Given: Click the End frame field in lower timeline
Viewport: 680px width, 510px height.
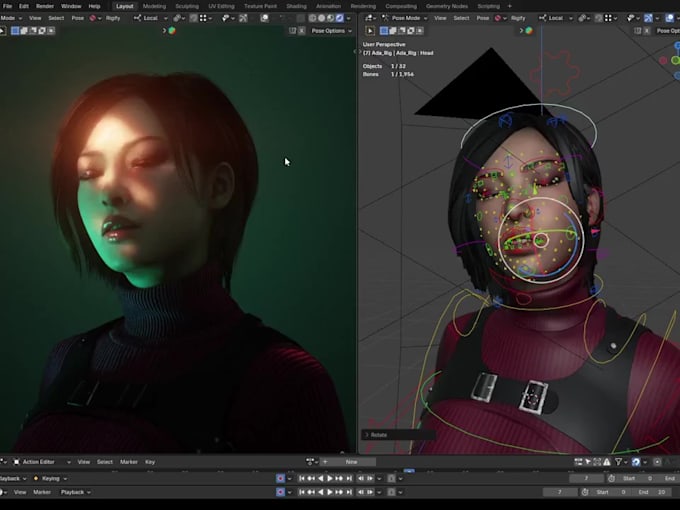Looking at the screenshot, I should (652, 492).
